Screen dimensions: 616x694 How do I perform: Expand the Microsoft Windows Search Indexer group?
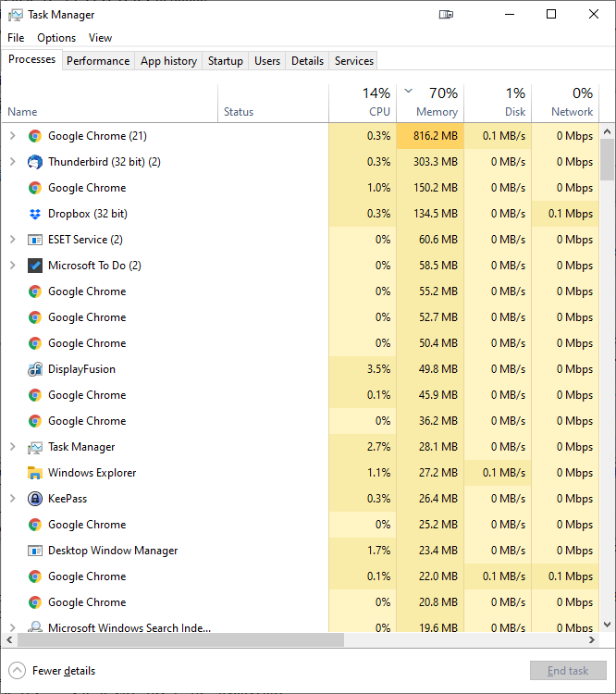point(13,627)
